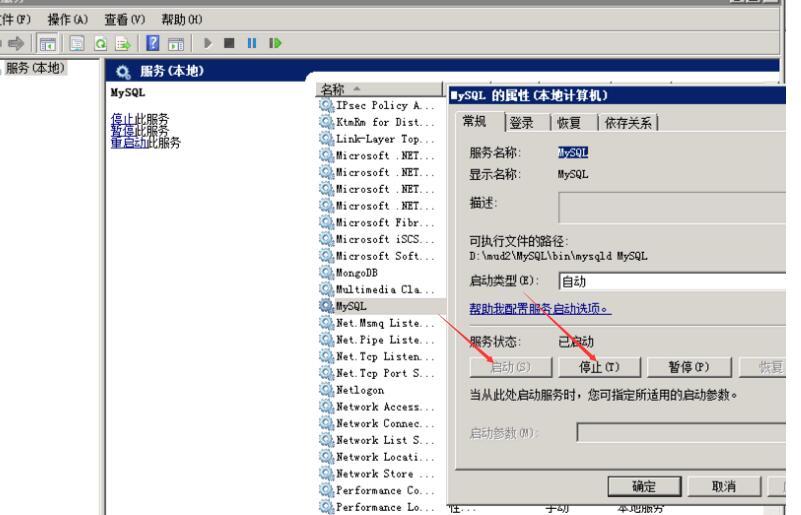Switch to the 依存关系 tab

point(628,123)
